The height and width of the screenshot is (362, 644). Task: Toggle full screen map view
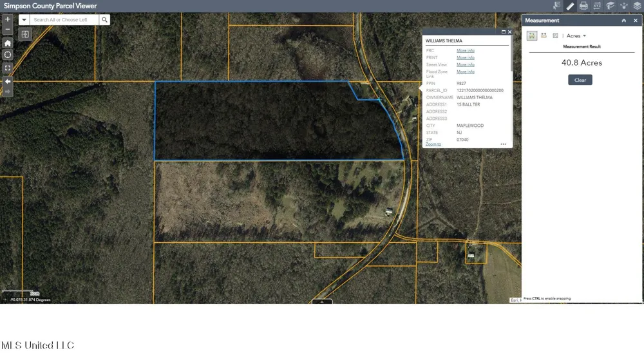click(7, 68)
